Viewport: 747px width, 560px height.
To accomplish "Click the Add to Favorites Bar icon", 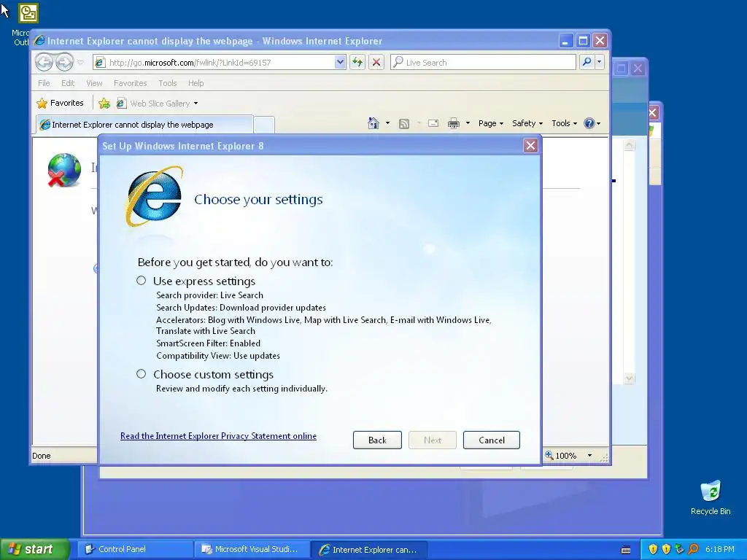I will 104,103.
